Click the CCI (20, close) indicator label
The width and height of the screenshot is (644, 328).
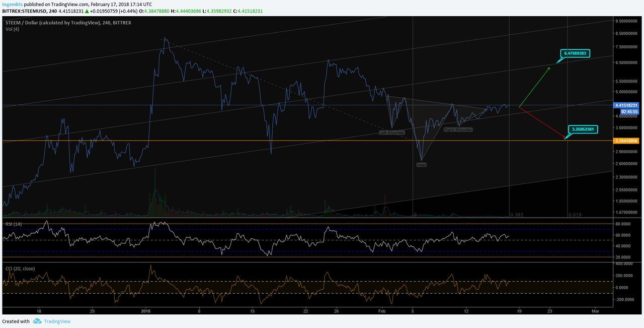[21, 269]
